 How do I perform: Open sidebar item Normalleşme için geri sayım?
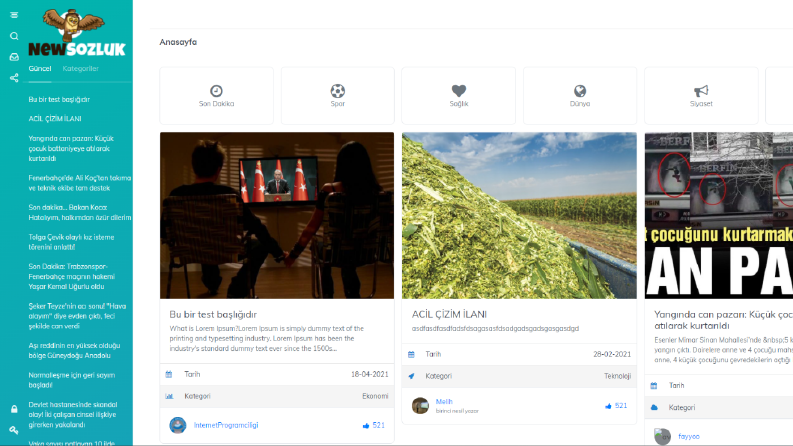(72, 380)
